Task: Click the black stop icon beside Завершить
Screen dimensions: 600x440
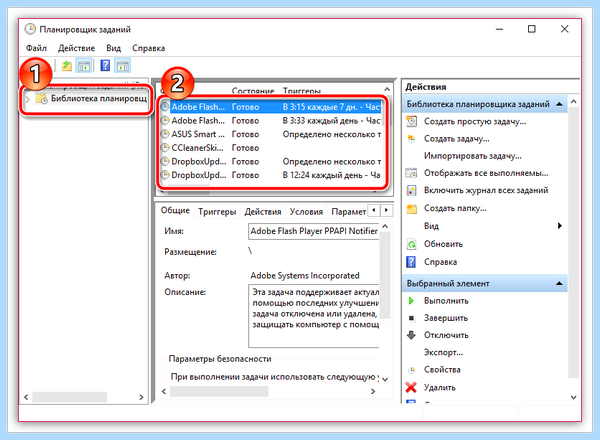Action: pyautogui.click(x=411, y=318)
